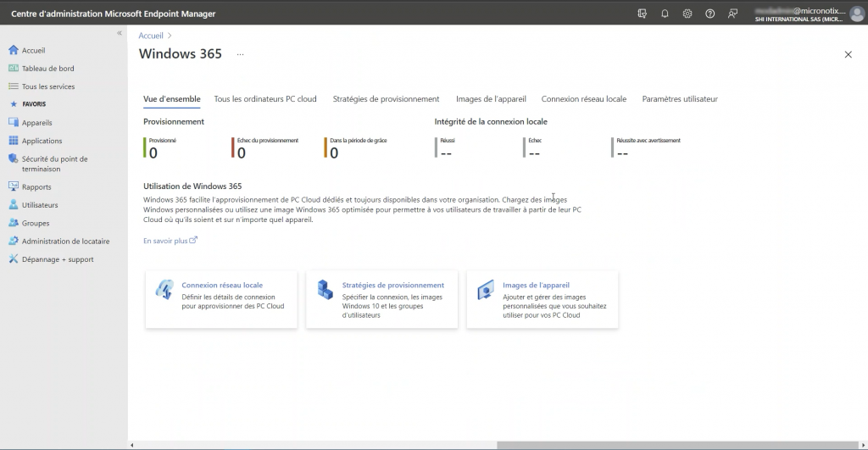Collapse the left navigation sidebar
Screen dimensions: 868x450
(119, 33)
